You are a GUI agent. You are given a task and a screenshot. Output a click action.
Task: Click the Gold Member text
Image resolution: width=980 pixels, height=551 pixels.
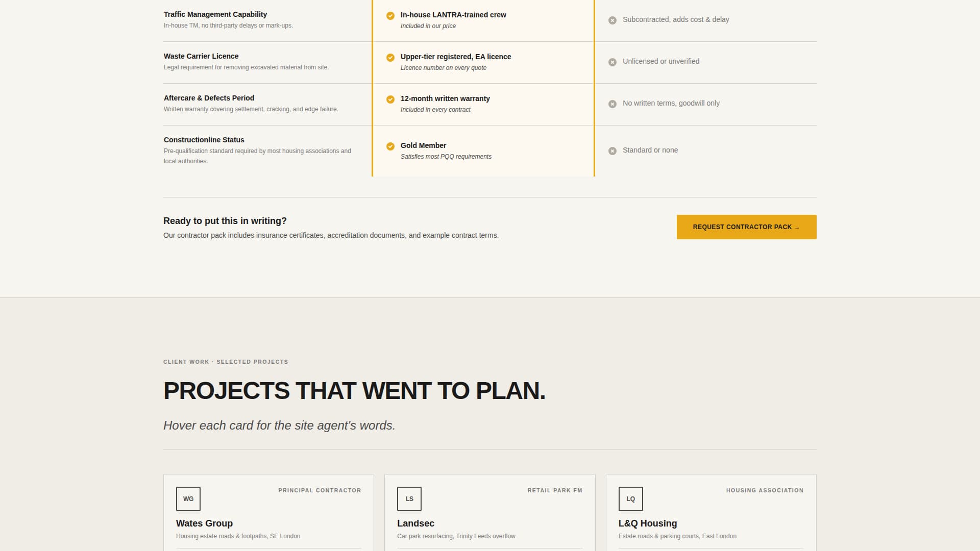click(x=423, y=145)
